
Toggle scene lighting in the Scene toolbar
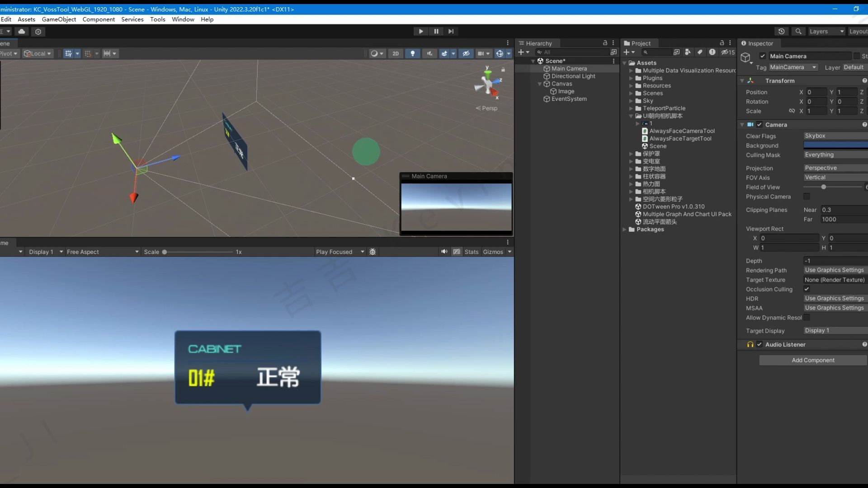[x=413, y=53]
